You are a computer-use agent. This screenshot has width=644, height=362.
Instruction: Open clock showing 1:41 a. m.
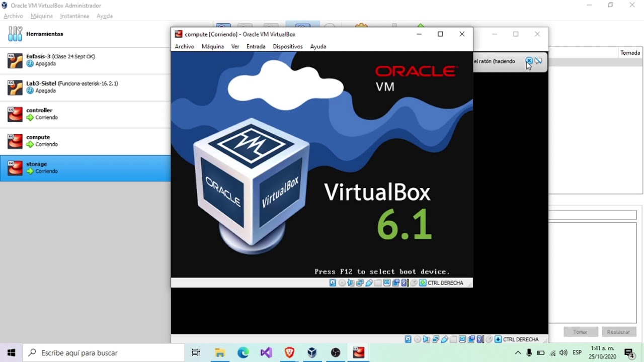pyautogui.click(x=603, y=352)
